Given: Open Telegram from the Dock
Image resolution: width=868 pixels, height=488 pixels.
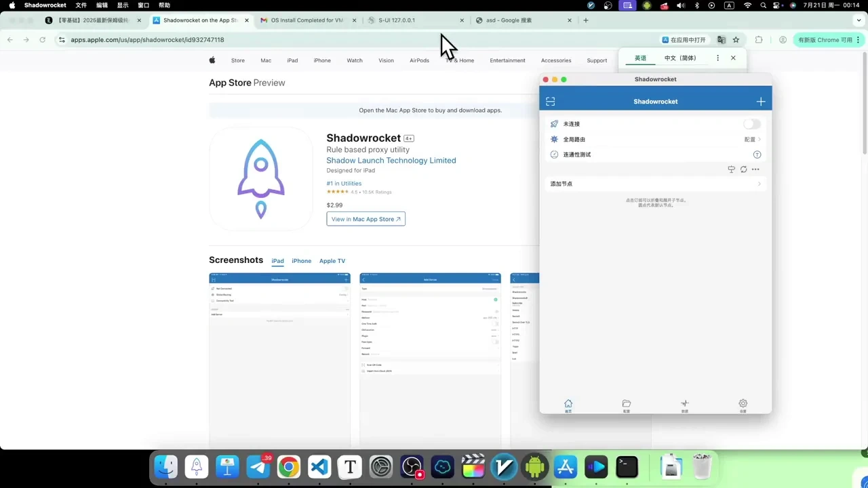Looking at the screenshot, I should pos(258,467).
